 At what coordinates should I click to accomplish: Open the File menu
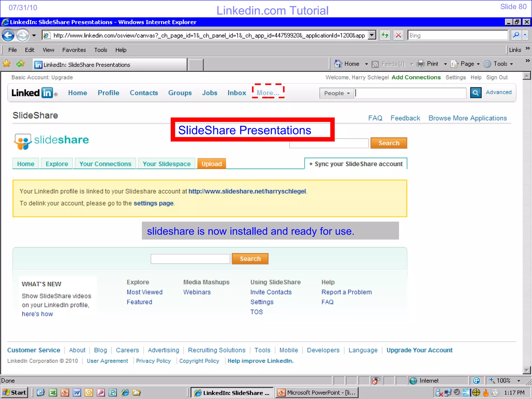[12, 50]
